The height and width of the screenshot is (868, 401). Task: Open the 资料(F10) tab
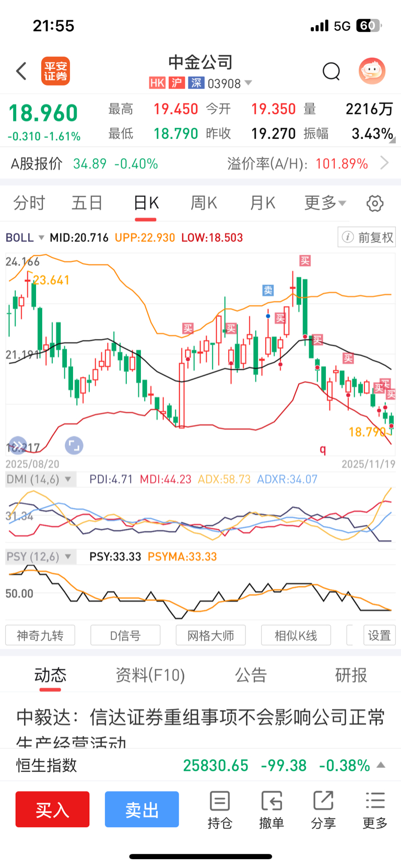[150, 675]
